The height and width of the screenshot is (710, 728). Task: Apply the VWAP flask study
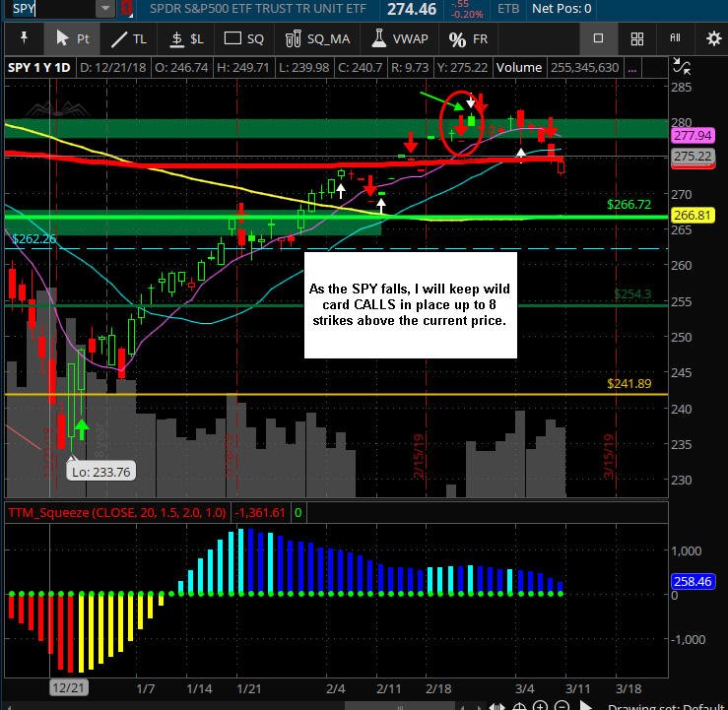400,38
